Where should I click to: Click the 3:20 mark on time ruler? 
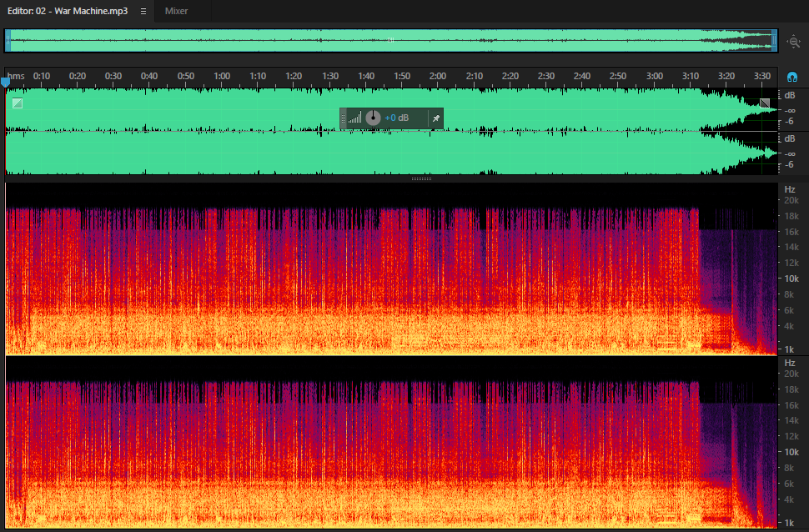point(726,76)
